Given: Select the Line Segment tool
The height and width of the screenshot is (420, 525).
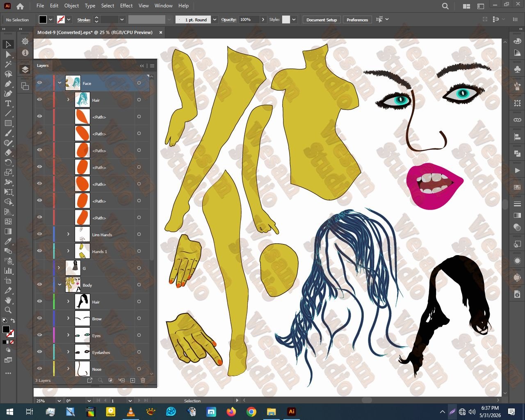Looking at the screenshot, I should click(x=8, y=113).
